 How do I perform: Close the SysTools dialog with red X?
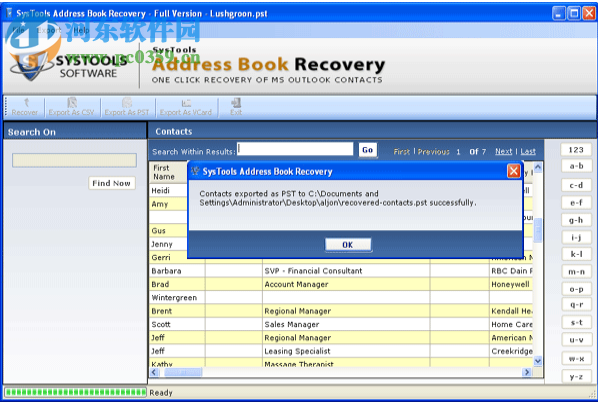point(513,171)
